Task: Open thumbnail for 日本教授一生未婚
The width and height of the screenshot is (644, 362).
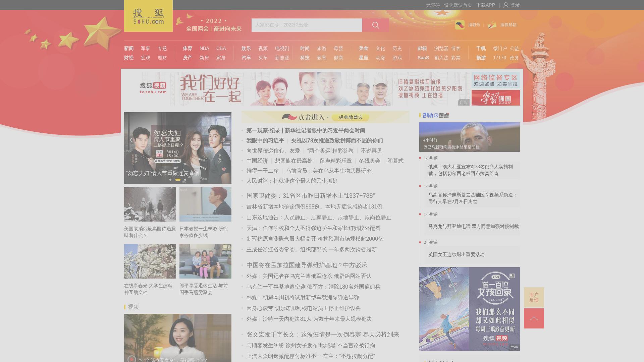Action: 205,204
